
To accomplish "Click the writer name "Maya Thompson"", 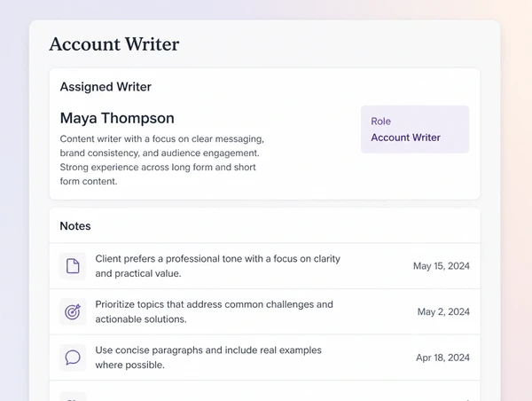I will pos(117,118).
